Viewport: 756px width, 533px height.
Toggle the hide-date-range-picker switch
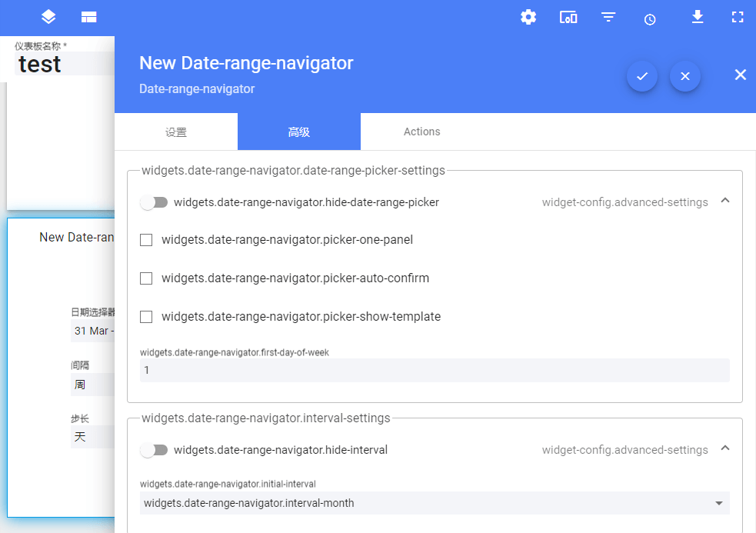click(x=154, y=202)
